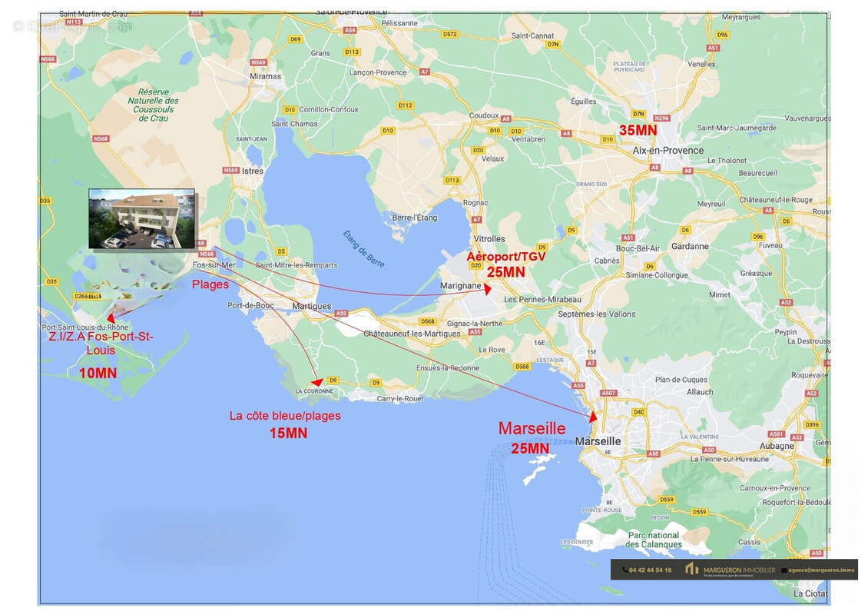Click the red Marseille 25MN label
Viewport: 868px width, 615px height.
(x=532, y=437)
